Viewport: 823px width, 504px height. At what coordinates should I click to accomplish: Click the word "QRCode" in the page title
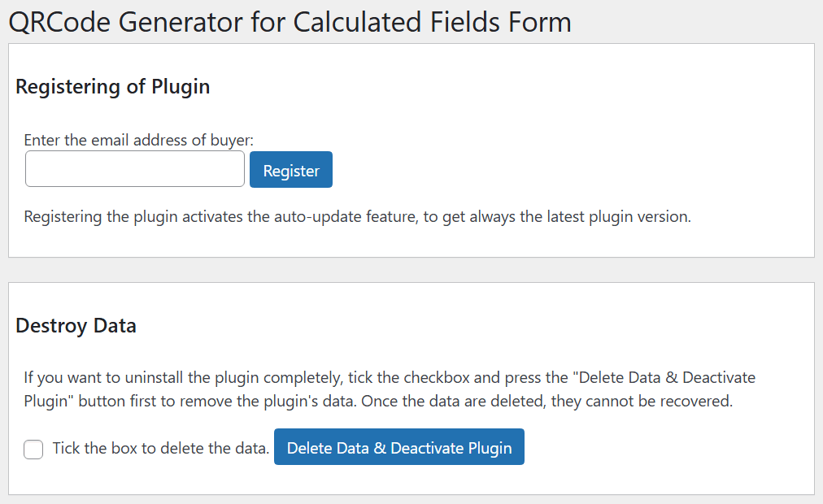(59, 22)
